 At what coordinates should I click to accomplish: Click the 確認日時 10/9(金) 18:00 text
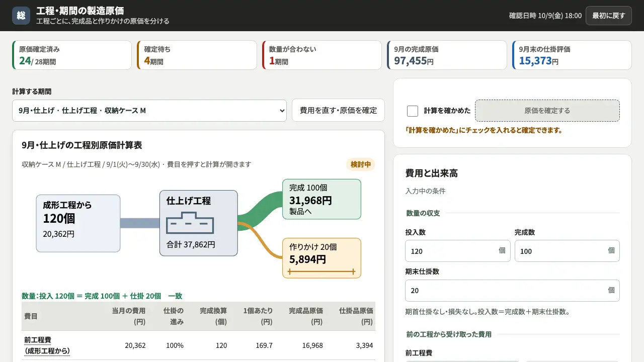pyautogui.click(x=545, y=16)
